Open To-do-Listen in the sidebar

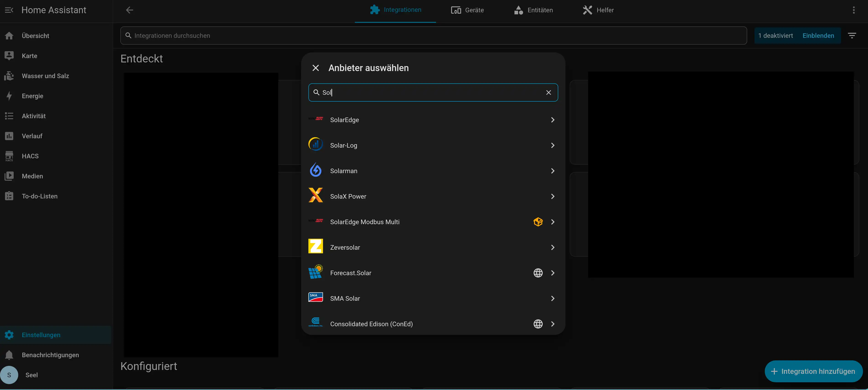point(56,196)
